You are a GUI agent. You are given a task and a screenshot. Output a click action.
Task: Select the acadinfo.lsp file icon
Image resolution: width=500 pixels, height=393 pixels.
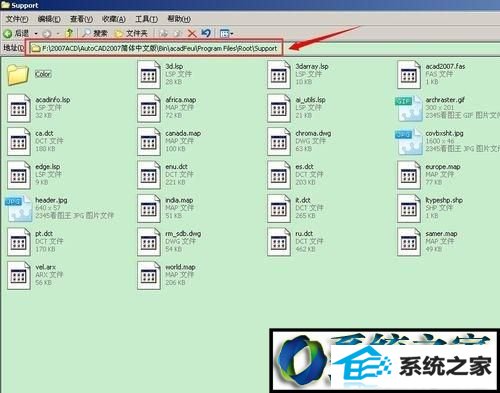(x=19, y=108)
